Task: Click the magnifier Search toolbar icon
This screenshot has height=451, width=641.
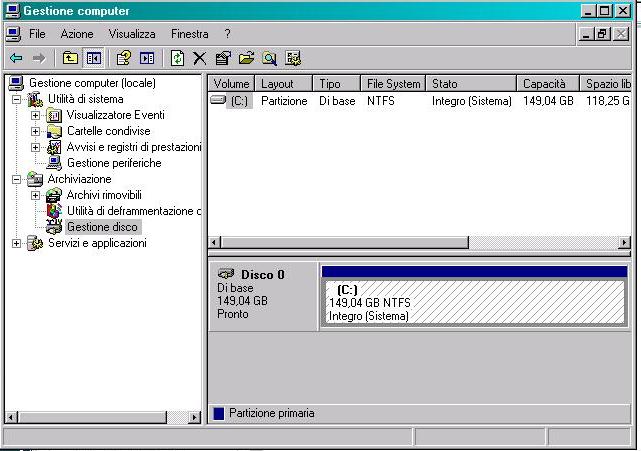Action: click(x=269, y=58)
